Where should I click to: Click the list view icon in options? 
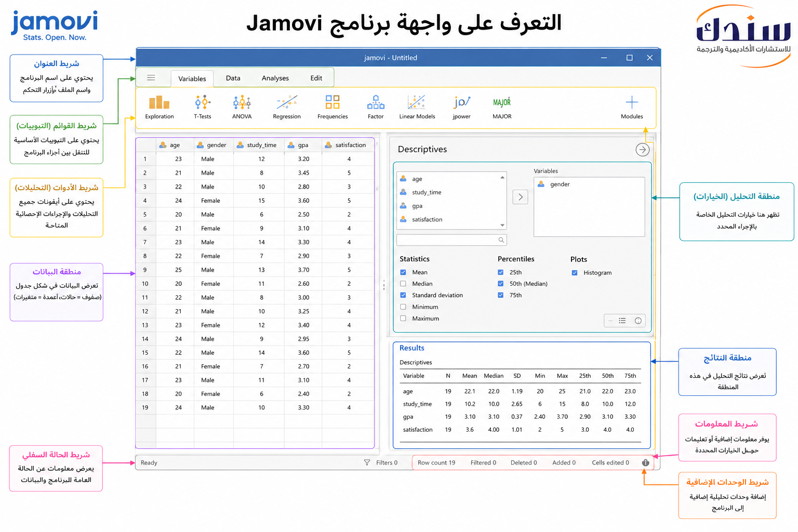pos(622,321)
